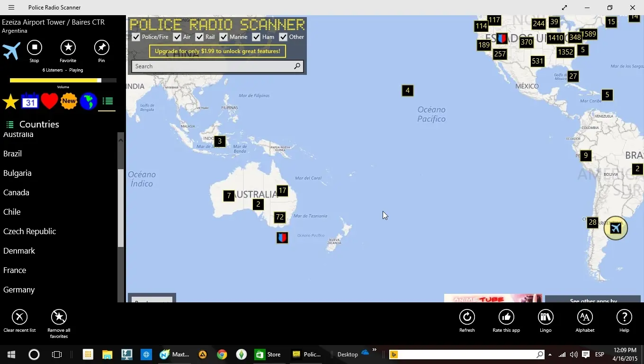Select the green list Countries tab

pos(107,101)
